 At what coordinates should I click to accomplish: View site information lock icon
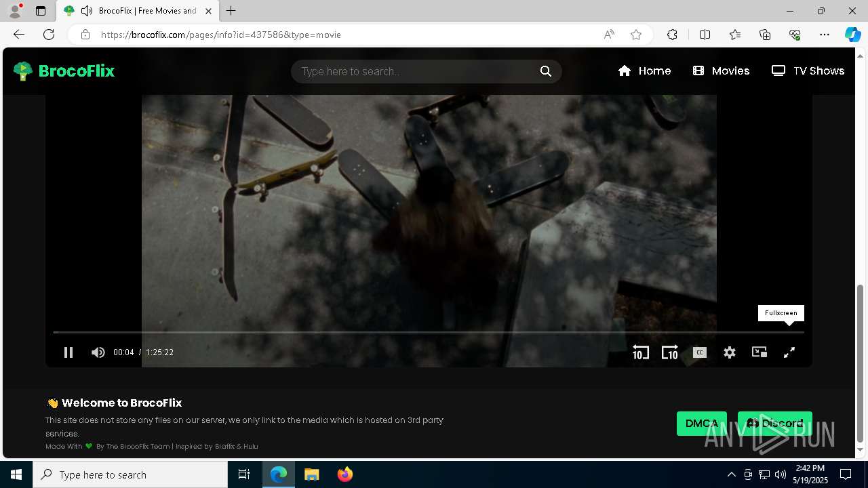pos(85,35)
